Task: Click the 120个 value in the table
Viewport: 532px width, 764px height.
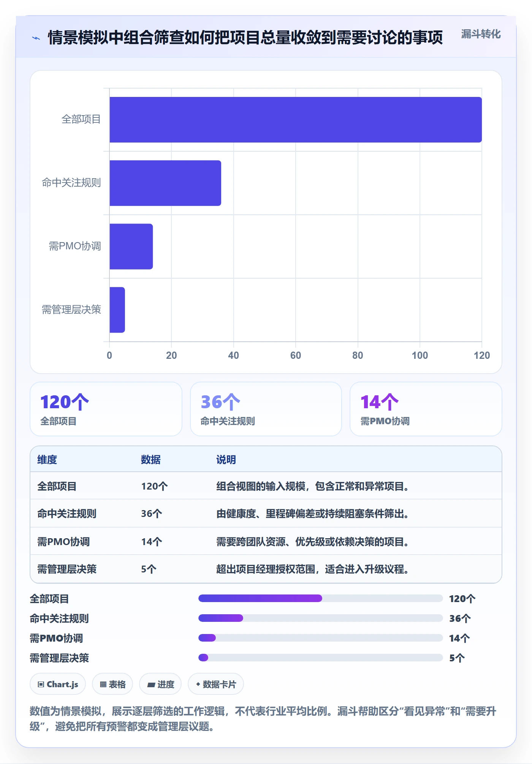Action: [x=154, y=486]
